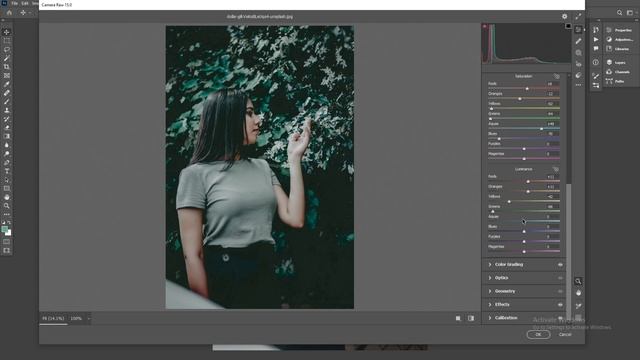The height and width of the screenshot is (360, 640).
Task: Click the Luminance Yellows slider handle
Action: tap(509, 202)
